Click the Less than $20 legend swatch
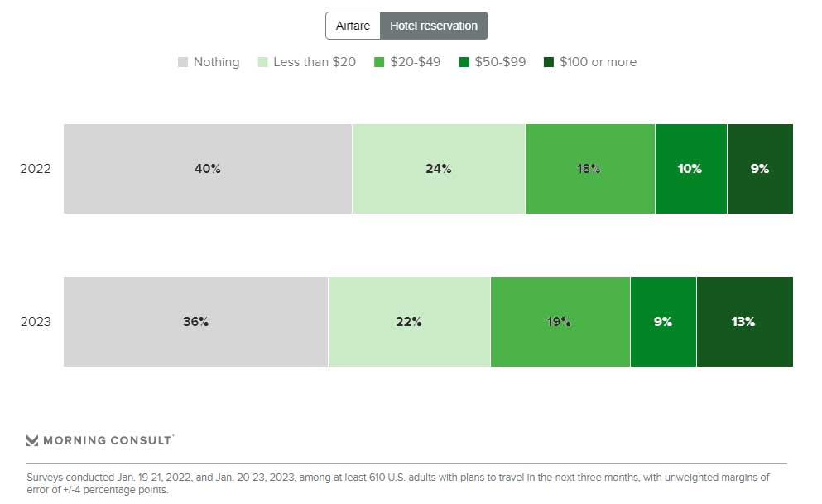Image resolution: width=822 pixels, height=504 pixels. click(x=262, y=62)
